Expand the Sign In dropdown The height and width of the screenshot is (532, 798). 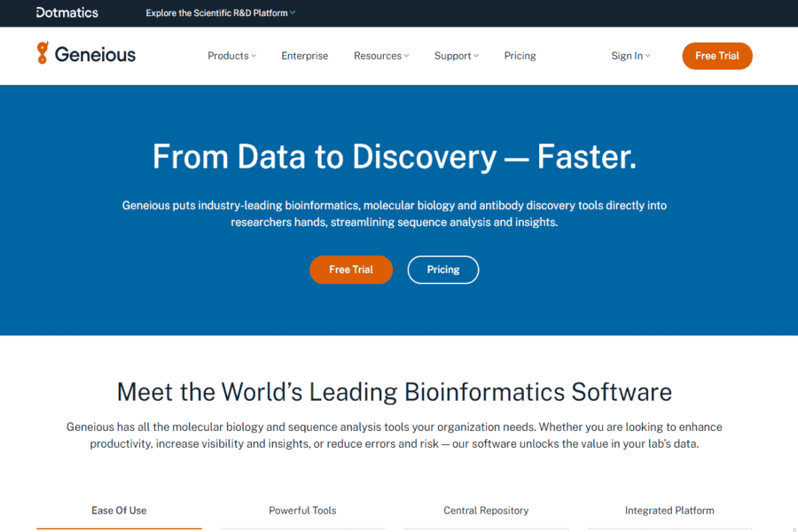[630, 56]
